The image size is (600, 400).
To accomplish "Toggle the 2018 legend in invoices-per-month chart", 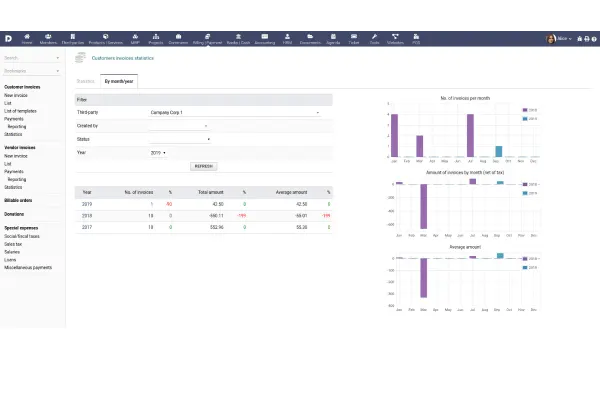I will tap(531, 110).
